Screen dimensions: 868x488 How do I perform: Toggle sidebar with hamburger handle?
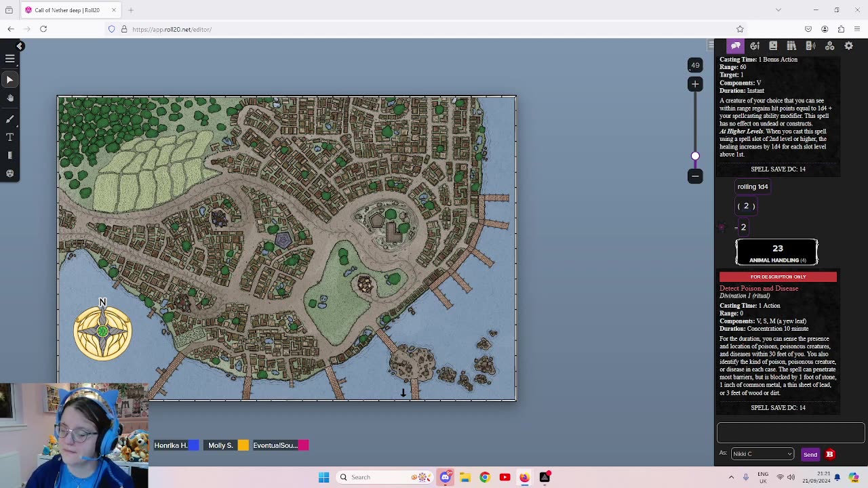710,45
